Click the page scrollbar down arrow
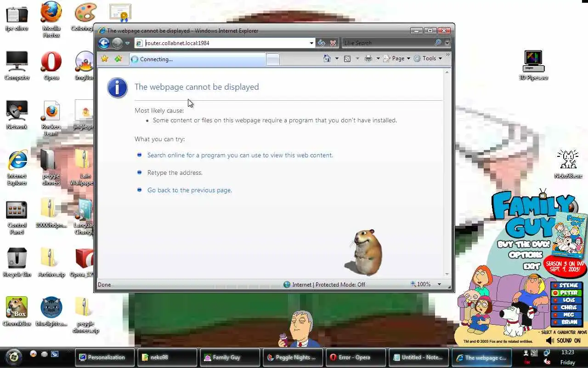 point(447,274)
